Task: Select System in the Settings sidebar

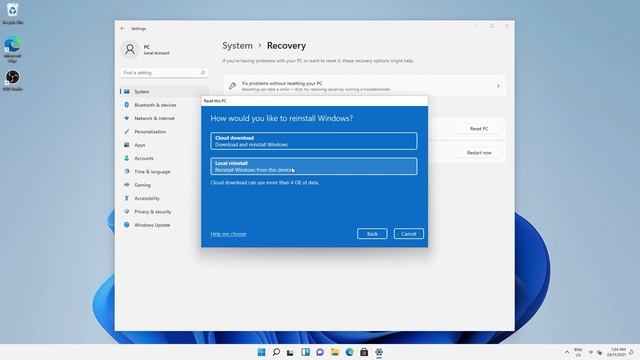Action: [x=164, y=91]
